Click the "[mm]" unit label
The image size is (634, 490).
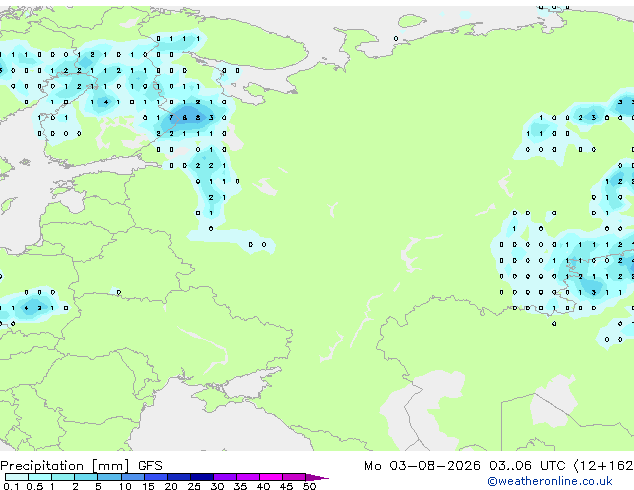(110, 466)
